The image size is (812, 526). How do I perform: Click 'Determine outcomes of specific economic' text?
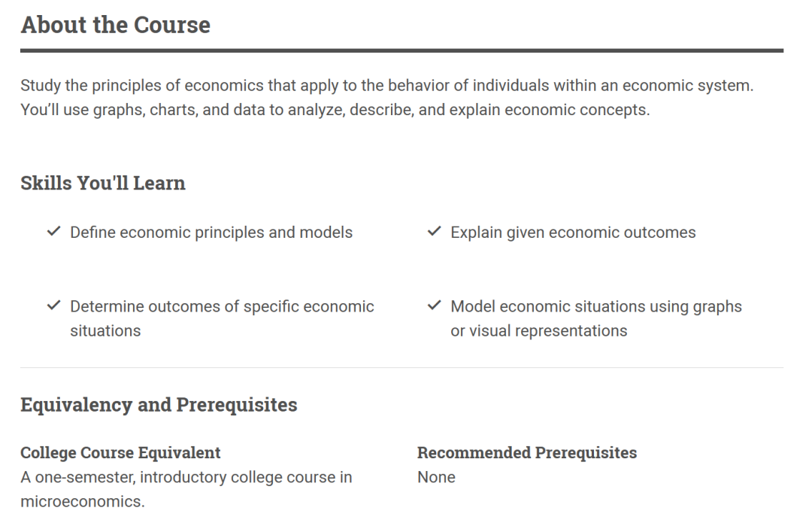222,307
